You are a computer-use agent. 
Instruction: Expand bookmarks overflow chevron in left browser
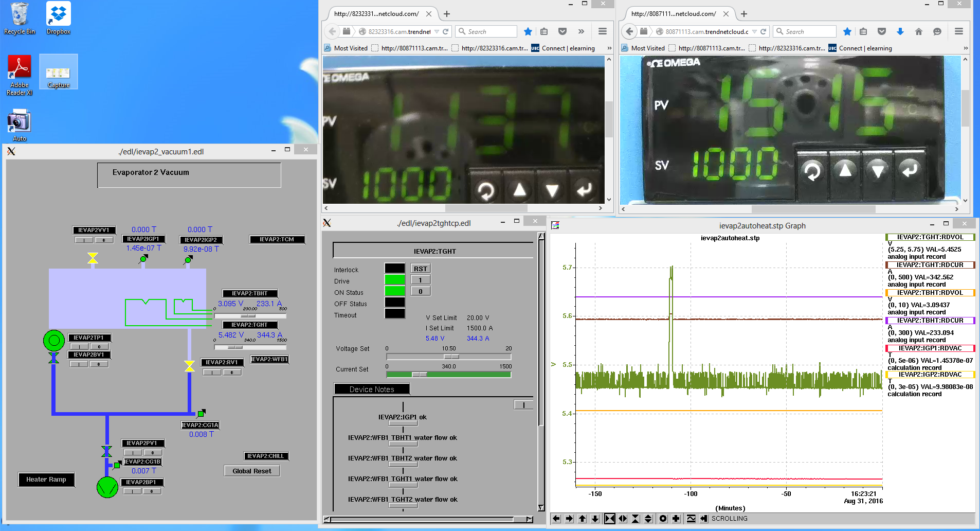pyautogui.click(x=609, y=48)
